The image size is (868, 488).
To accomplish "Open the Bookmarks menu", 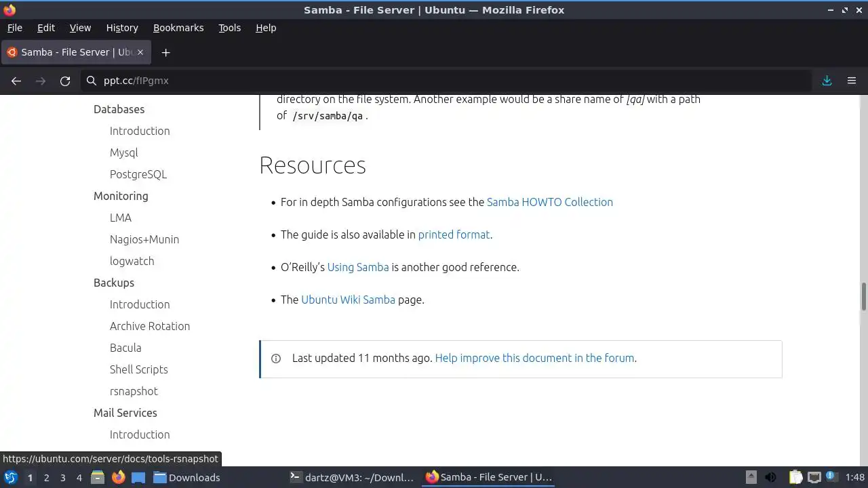I will pyautogui.click(x=178, y=28).
